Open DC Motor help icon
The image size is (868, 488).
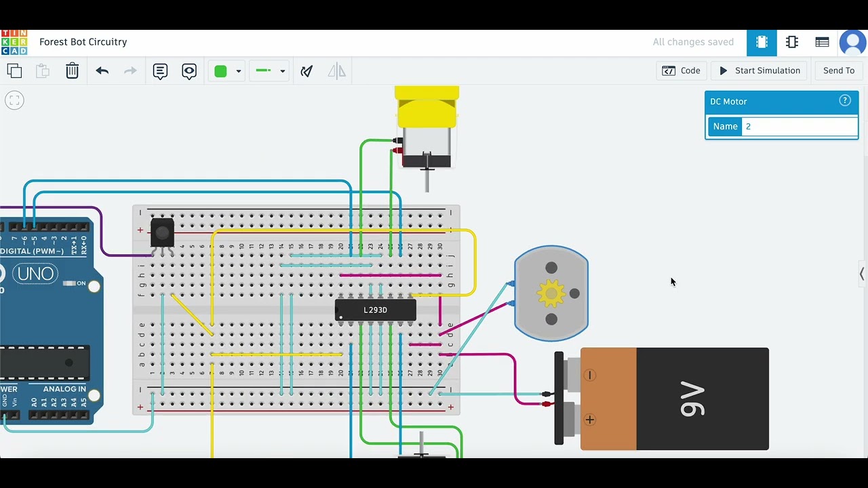click(x=845, y=101)
